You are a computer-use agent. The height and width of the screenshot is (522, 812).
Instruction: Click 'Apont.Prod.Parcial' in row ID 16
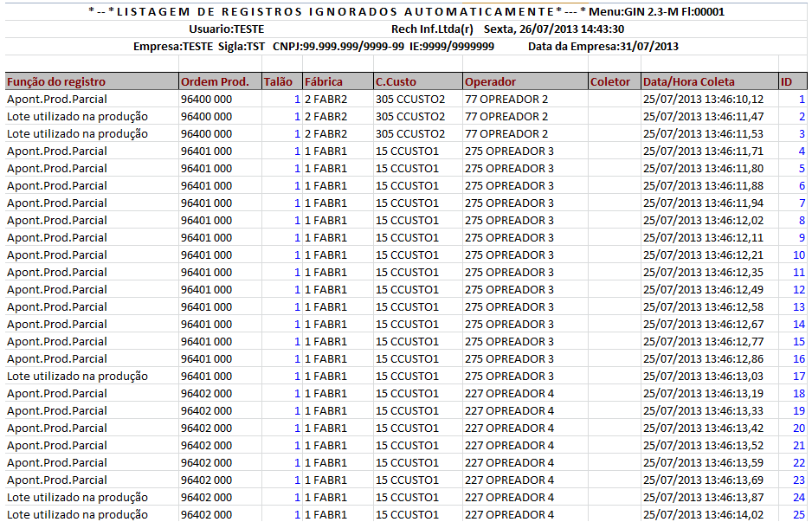tap(57, 359)
